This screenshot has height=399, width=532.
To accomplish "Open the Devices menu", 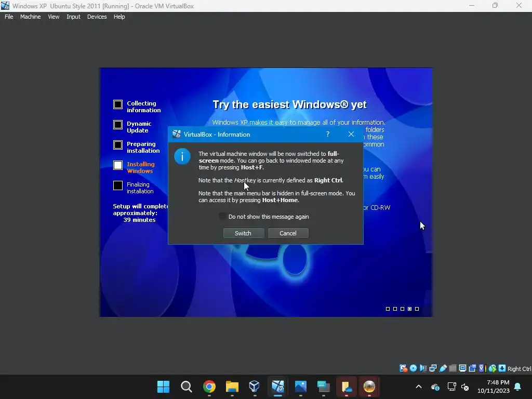I will [x=97, y=17].
